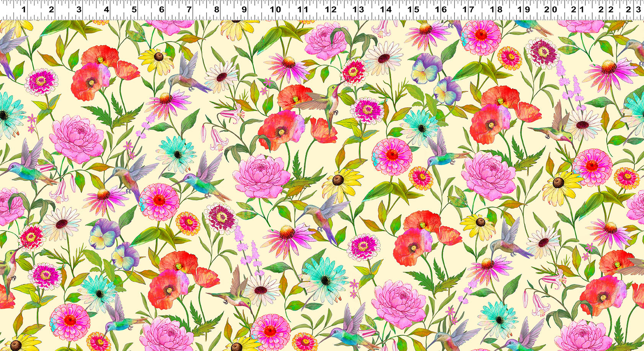Click the number 3 on the ruler
The width and height of the screenshot is (644, 351).
point(79,9)
